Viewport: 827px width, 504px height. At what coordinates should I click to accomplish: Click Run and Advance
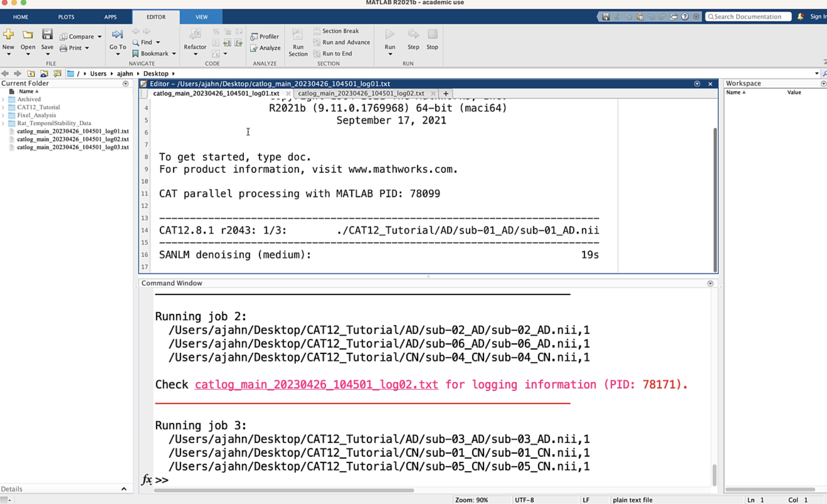tap(342, 42)
